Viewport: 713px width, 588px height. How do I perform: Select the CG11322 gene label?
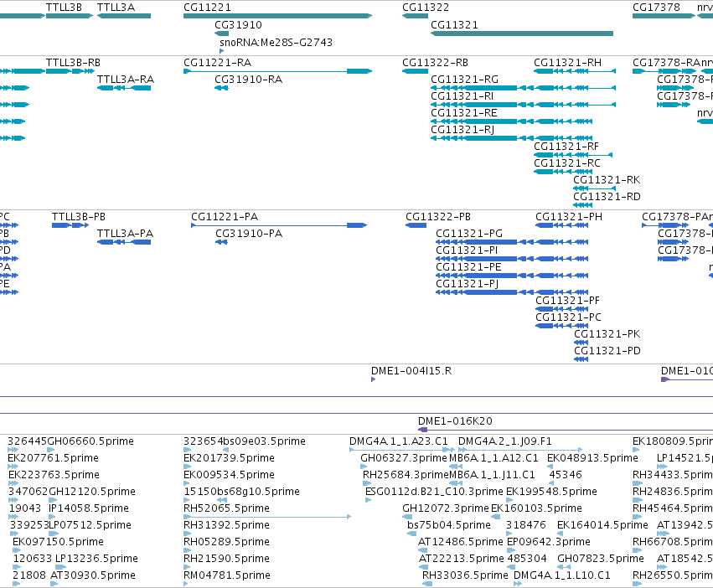coord(426,8)
